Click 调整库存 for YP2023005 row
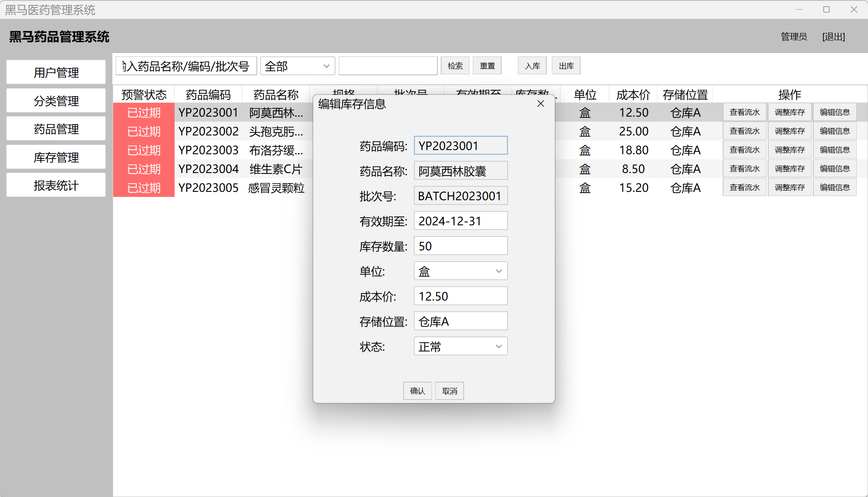This screenshot has height=497, width=868. [789, 188]
